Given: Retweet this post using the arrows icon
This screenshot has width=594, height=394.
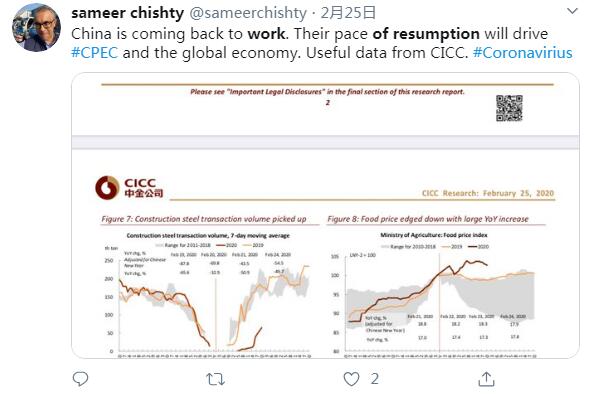Looking at the screenshot, I should [x=215, y=379].
